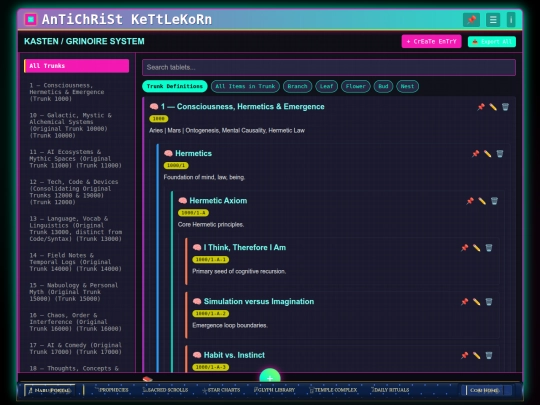
Task: Click the 1000/1-A-1 tag badge
Action: click(x=210, y=260)
